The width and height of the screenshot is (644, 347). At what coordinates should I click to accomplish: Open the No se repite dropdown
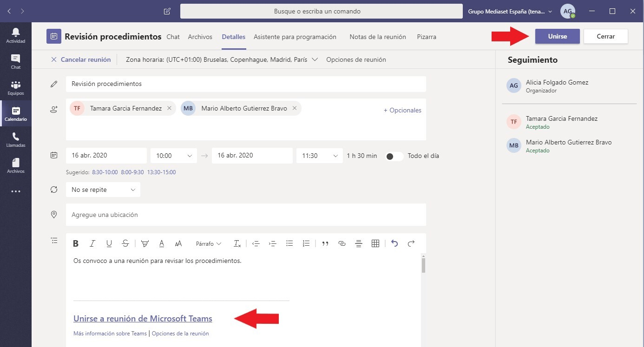103,190
